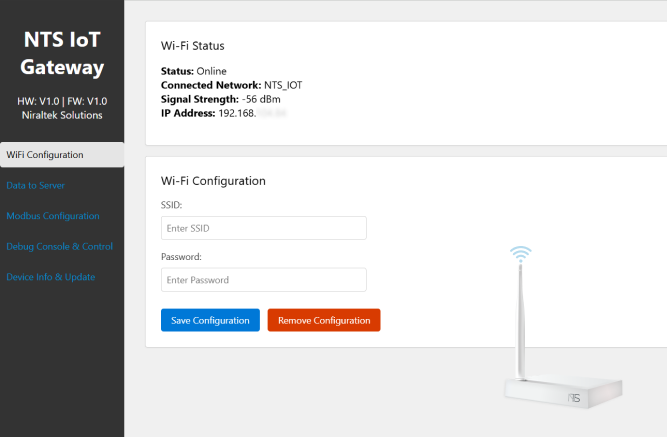Click the Niraltek Solutions label
Screen dimensions: 667x437
(62, 115)
